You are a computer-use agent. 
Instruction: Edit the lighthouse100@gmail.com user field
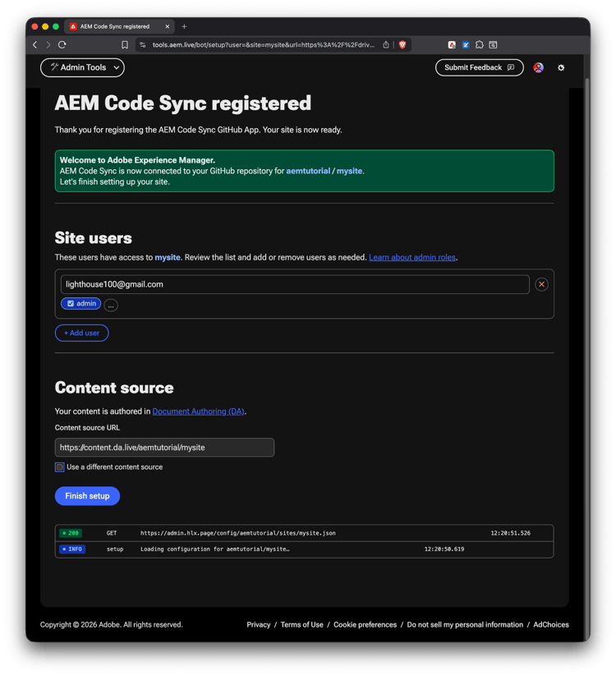(x=295, y=284)
